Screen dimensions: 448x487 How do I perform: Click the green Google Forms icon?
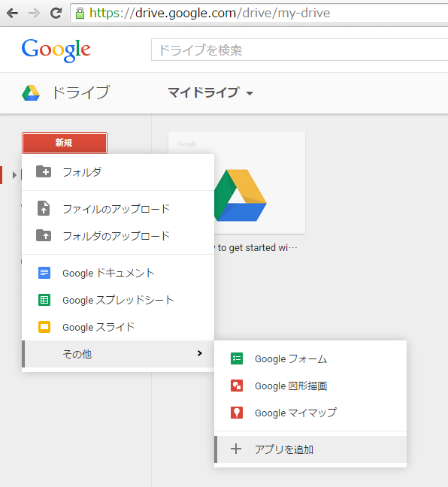pos(237,358)
